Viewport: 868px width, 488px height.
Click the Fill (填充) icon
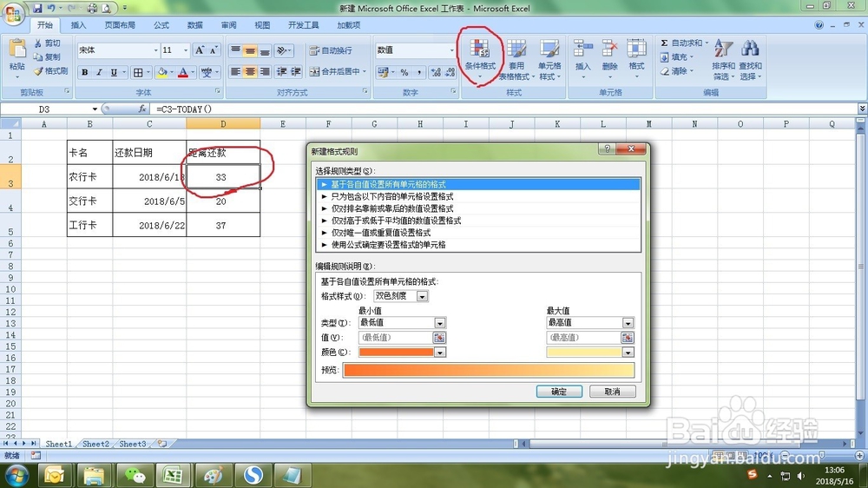pyautogui.click(x=664, y=57)
